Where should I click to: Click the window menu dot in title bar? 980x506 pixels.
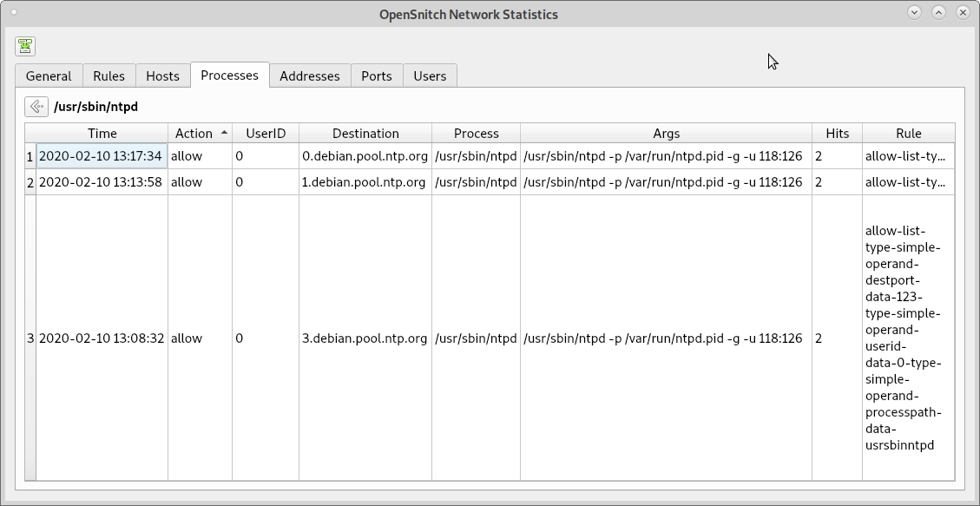coord(15,12)
